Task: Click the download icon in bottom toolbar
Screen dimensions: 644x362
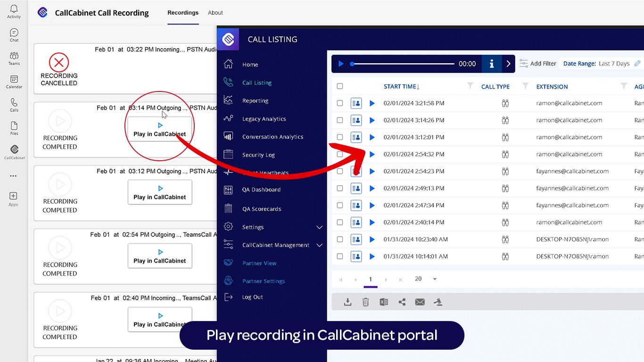Action: (348, 302)
